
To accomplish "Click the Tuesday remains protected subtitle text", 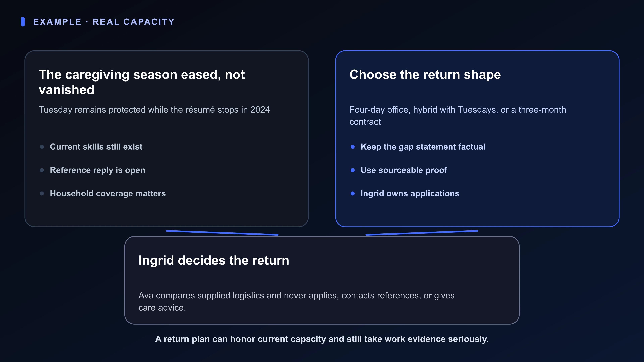I will point(154,110).
